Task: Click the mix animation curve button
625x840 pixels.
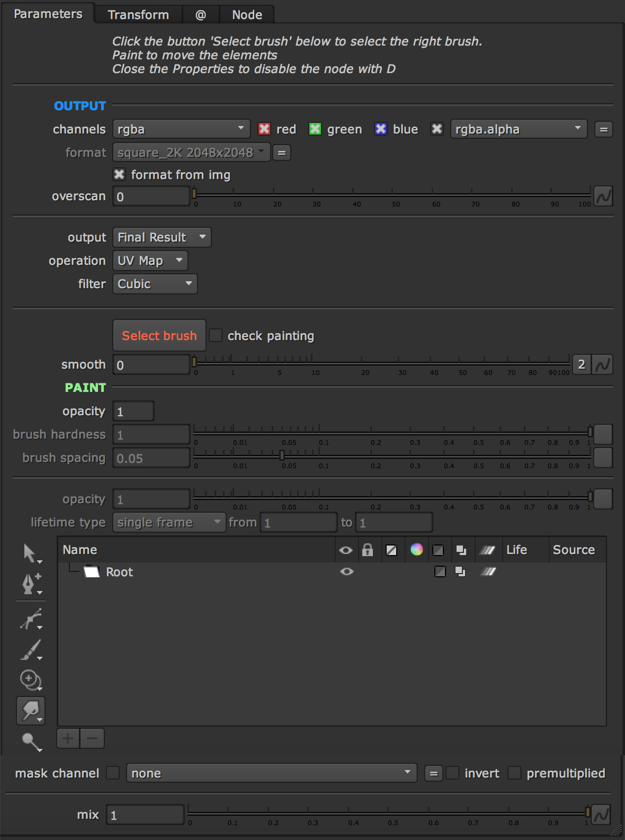Action: click(601, 815)
